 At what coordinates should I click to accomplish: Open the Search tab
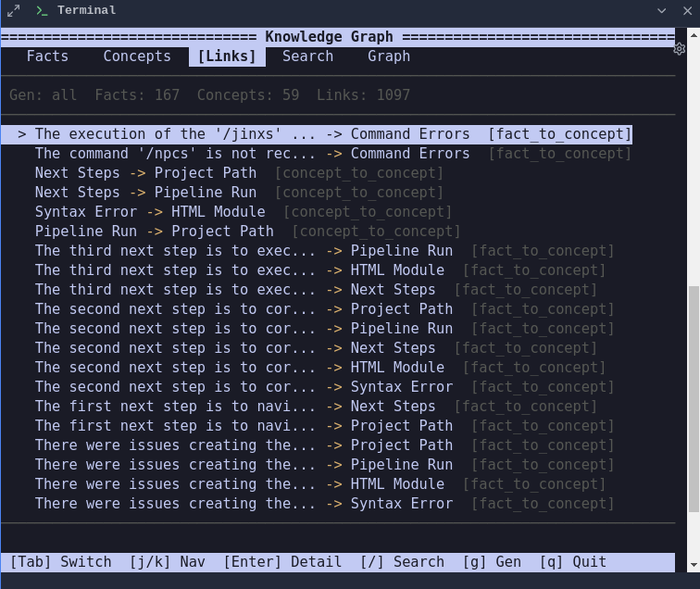click(307, 56)
